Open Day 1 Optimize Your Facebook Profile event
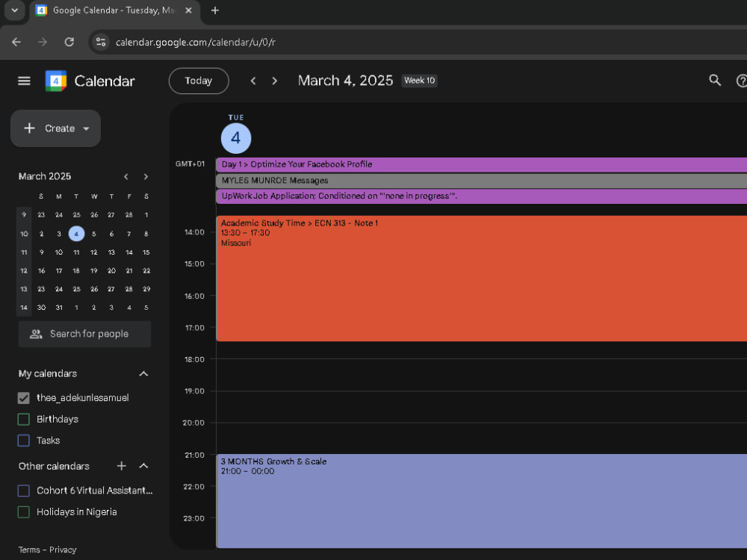This screenshot has width=747, height=560. pyautogui.click(x=481, y=164)
